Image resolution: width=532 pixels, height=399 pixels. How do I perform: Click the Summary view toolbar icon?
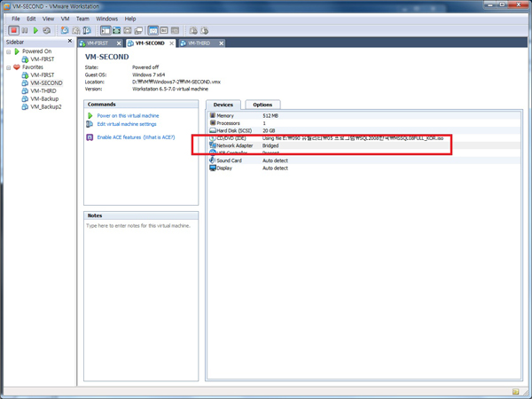(x=153, y=30)
